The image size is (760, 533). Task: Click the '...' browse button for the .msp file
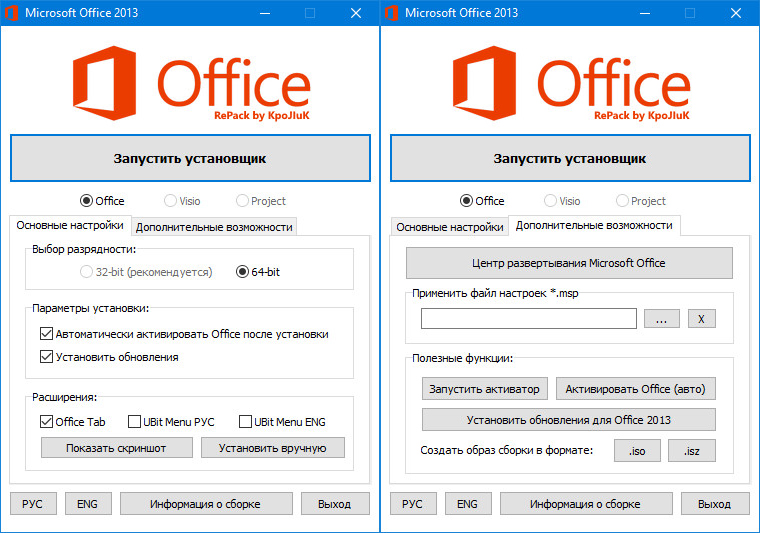pos(661,319)
